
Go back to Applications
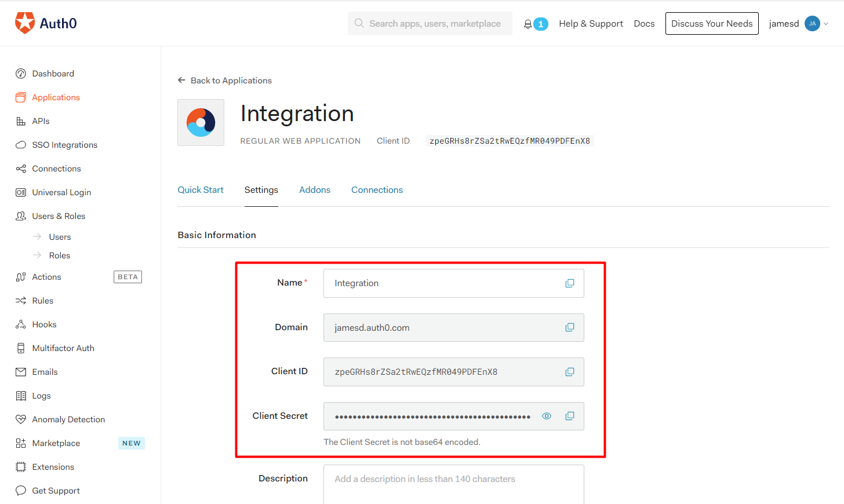(224, 81)
